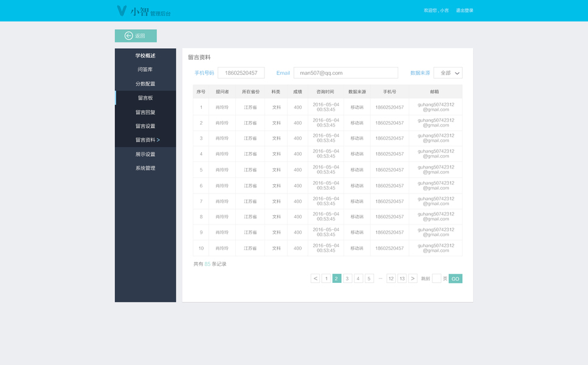588x365 pixels.
Task: Click the 留言资料 page title
Action: click(199, 57)
